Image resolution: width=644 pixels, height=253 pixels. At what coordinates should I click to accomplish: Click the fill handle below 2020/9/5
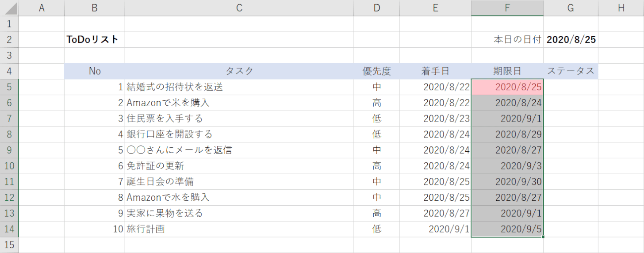point(543,237)
